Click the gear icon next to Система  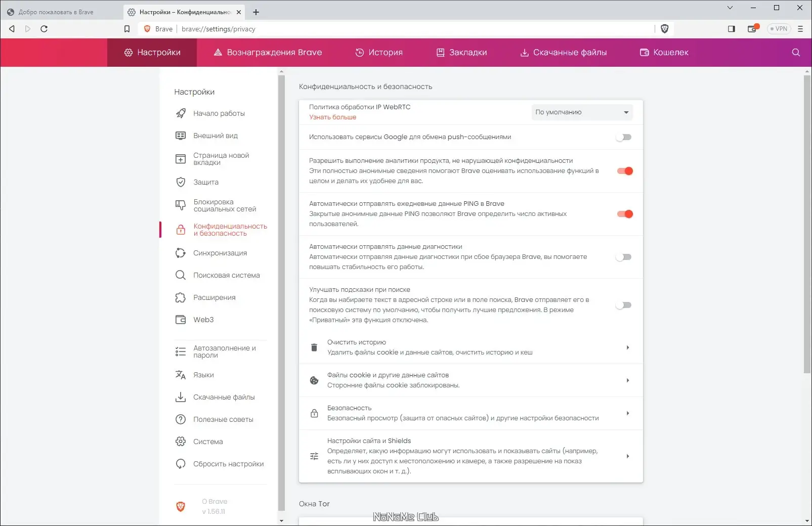[x=181, y=442]
